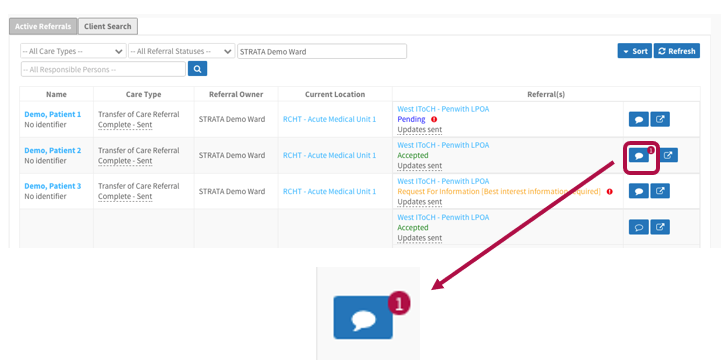Open the Demo, Patient 3 record
The height and width of the screenshot is (362, 721).
point(52,186)
